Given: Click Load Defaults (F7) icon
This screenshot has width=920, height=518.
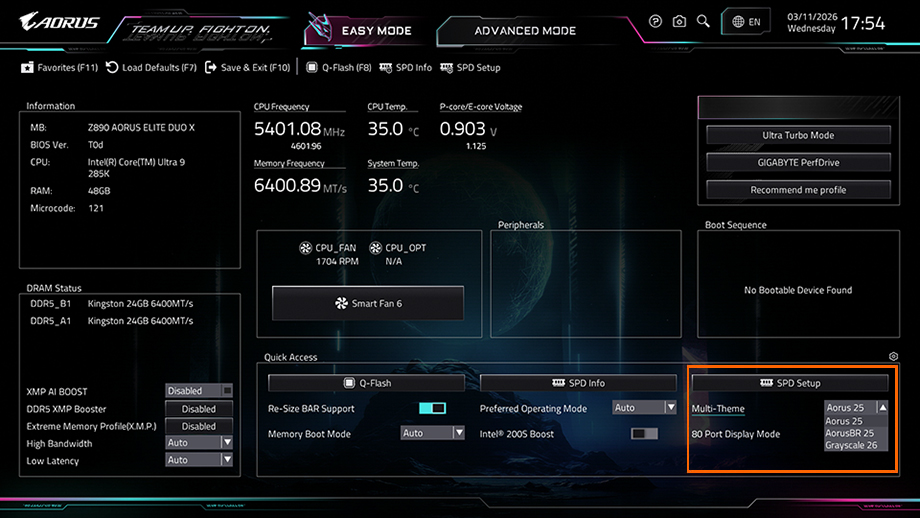Looking at the screenshot, I should tap(113, 68).
